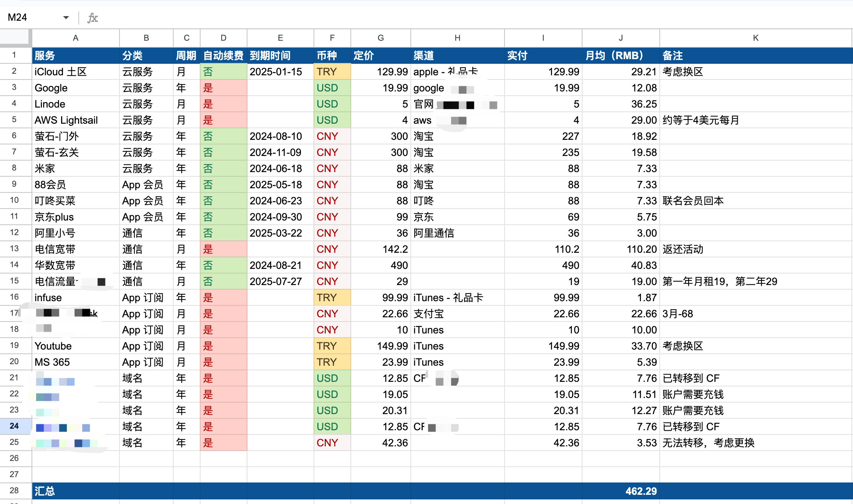Click the note 联名会员回本
Viewport: 853px width, 504px height.
(756, 201)
